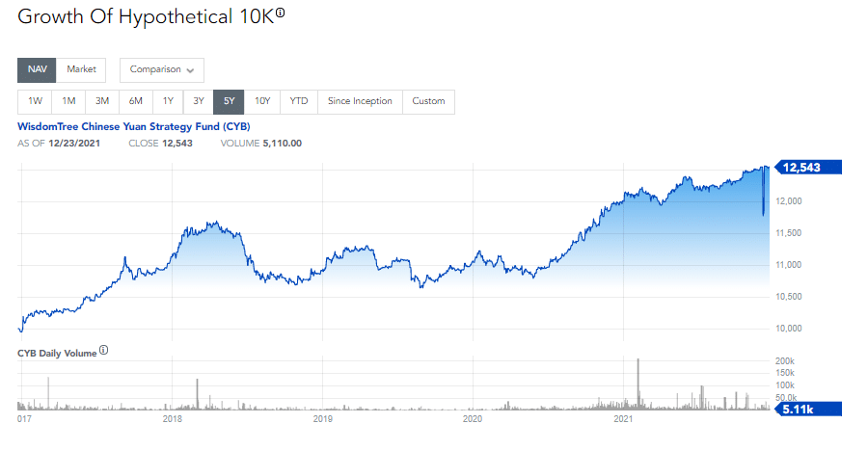Select the 1Y time range
The height and width of the screenshot is (450, 868).
pos(168,102)
